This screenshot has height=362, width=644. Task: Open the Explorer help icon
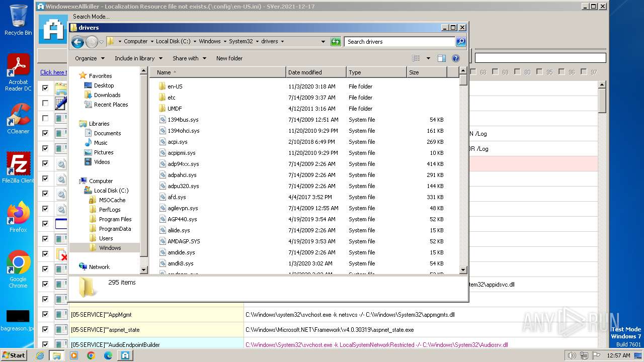click(456, 58)
